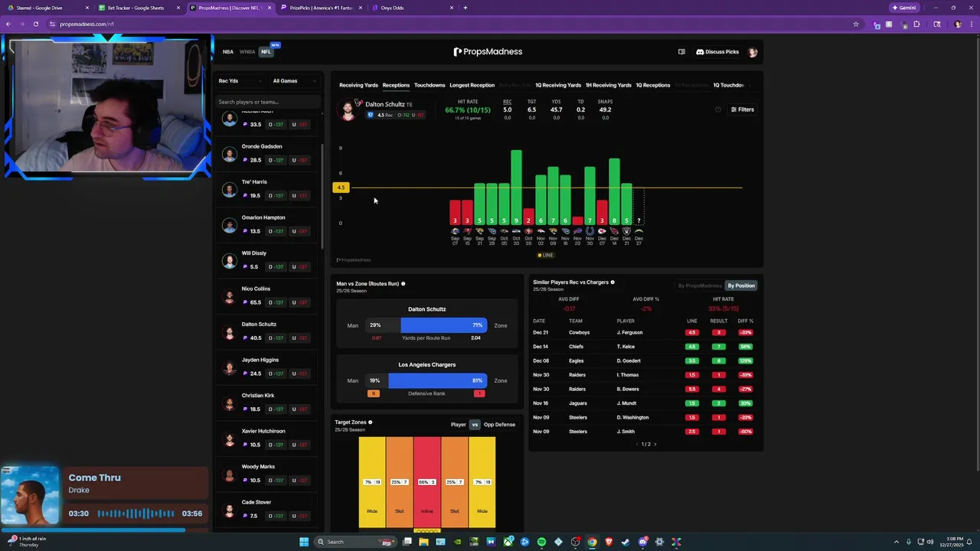Click the info icon next to Man vs Zone
This screenshot has width=980, height=551.
[403, 284]
